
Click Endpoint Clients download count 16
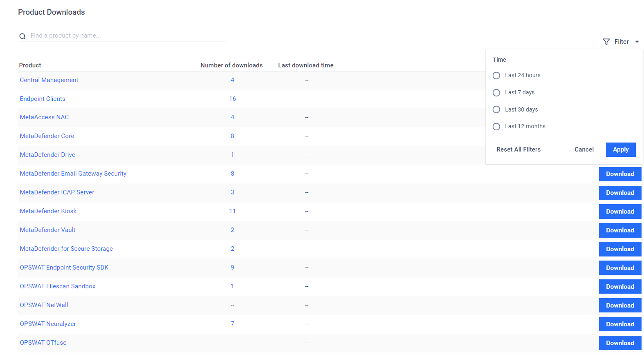[x=232, y=99]
